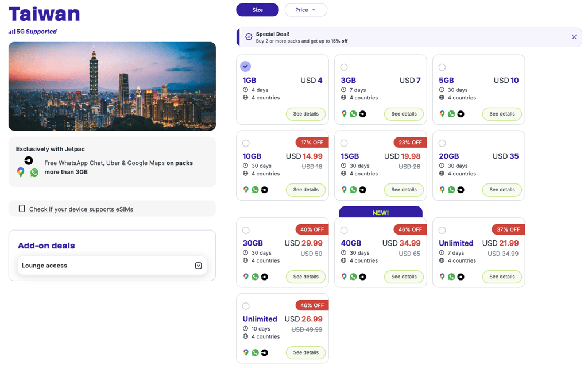Click the NEW! label above 40GB card
The height and width of the screenshot is (368, 588).
pos(381,213)
